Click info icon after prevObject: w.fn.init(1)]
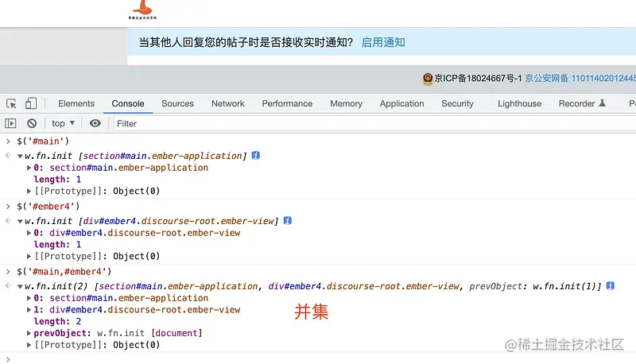Image resolution: width=636 pixels, height=364 pixels. 611,286
